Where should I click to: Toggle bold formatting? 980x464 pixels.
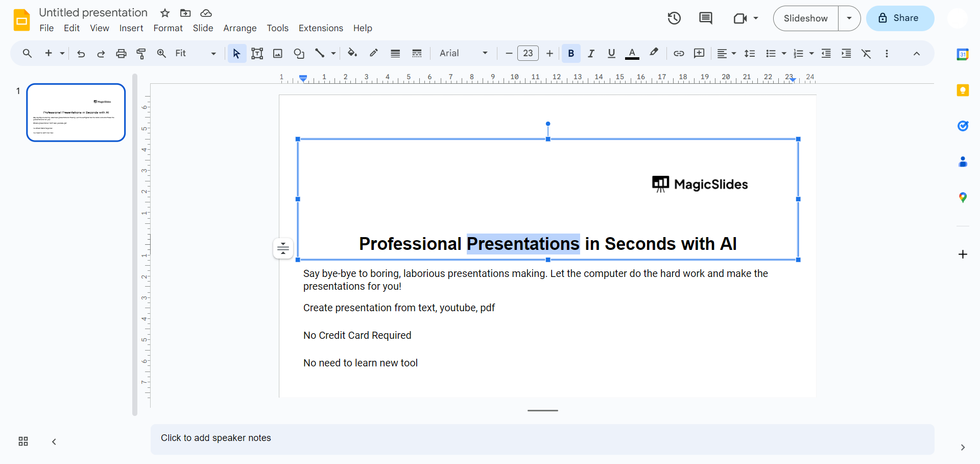pyautogui.click(x=571, y=53)
